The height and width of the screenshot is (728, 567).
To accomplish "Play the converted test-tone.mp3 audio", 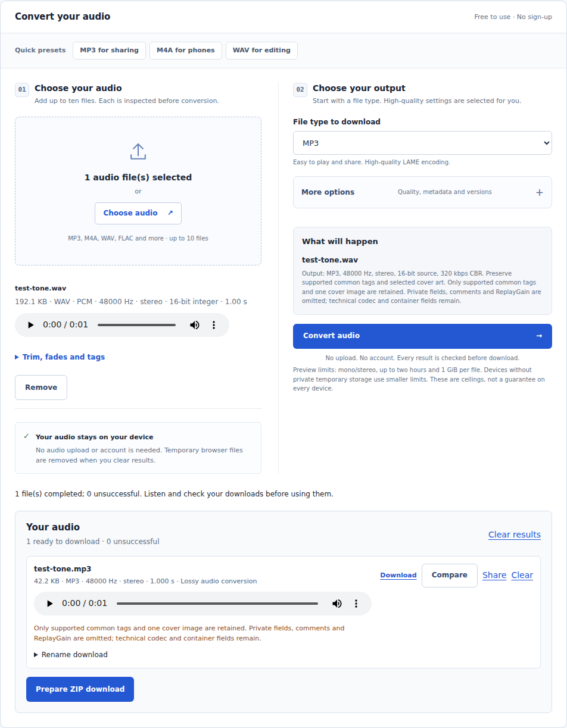I will coord(49,604).
